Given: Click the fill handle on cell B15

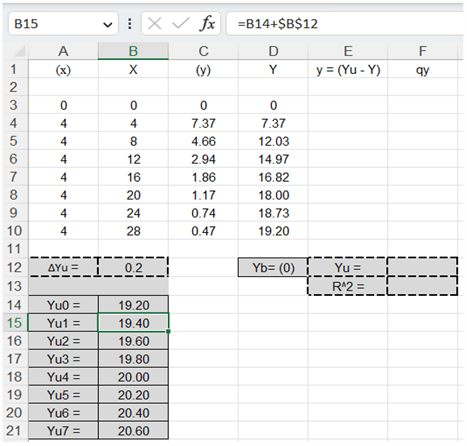Looking at the screenshot, I should pos(168,331).
